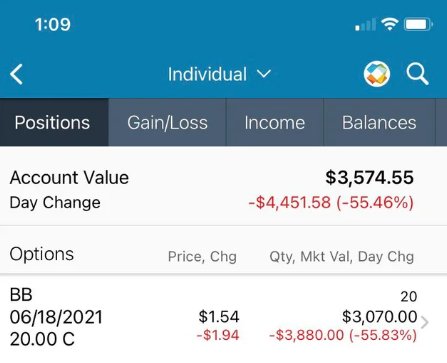Tap the Options section header
This screenshot has height=363, width=447.
42,254
